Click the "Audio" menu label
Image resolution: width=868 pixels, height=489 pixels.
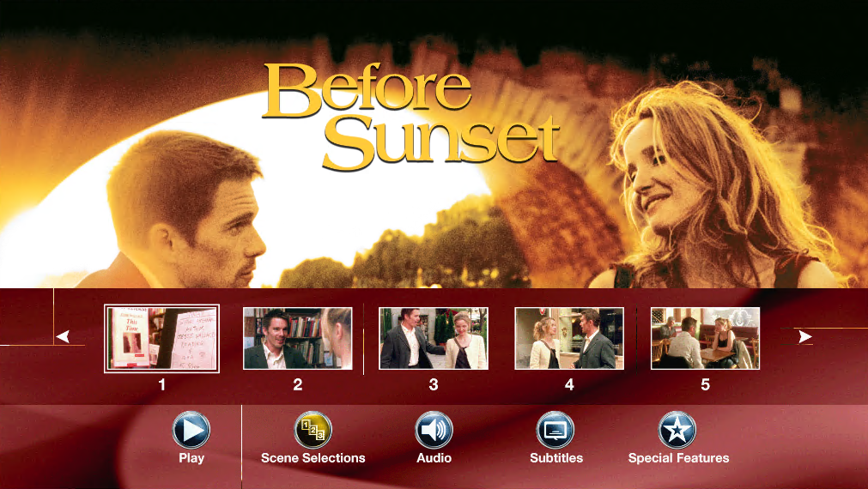434,458
